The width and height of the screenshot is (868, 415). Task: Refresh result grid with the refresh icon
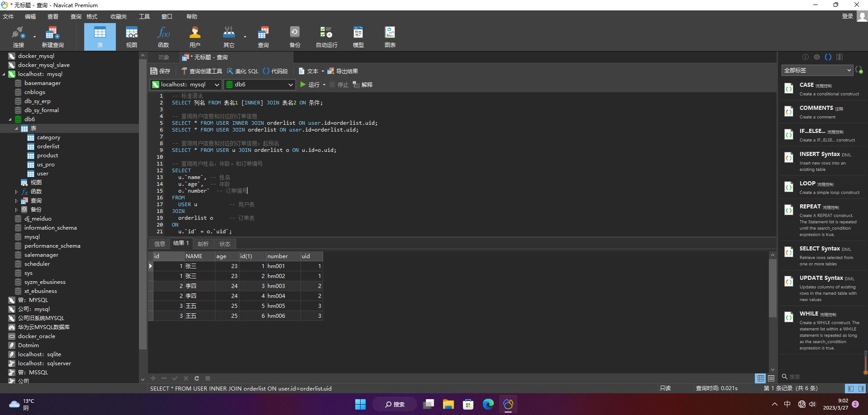[197, 378]
